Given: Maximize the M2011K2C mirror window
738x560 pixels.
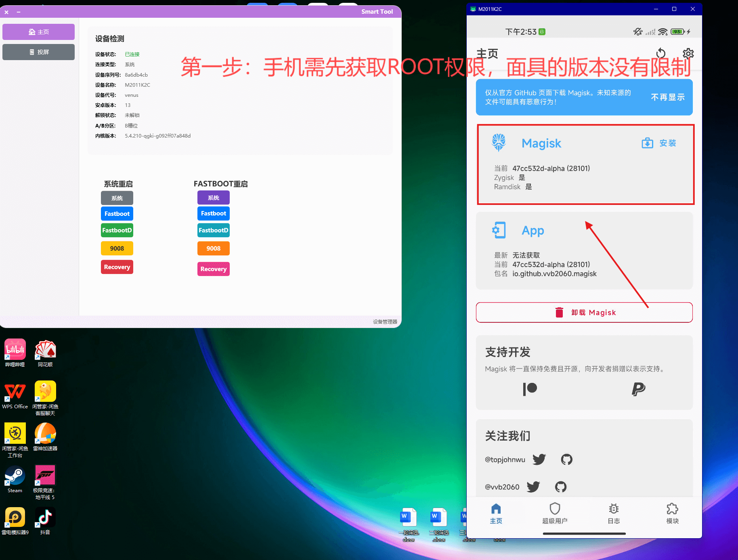Looking at the screenshot, I should click(674, 9).
